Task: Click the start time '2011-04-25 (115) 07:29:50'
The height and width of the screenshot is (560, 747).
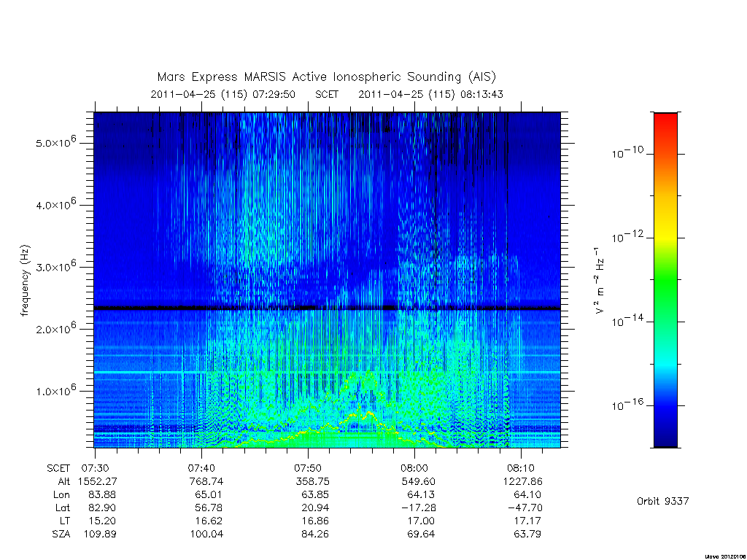Action: [223, 94]
